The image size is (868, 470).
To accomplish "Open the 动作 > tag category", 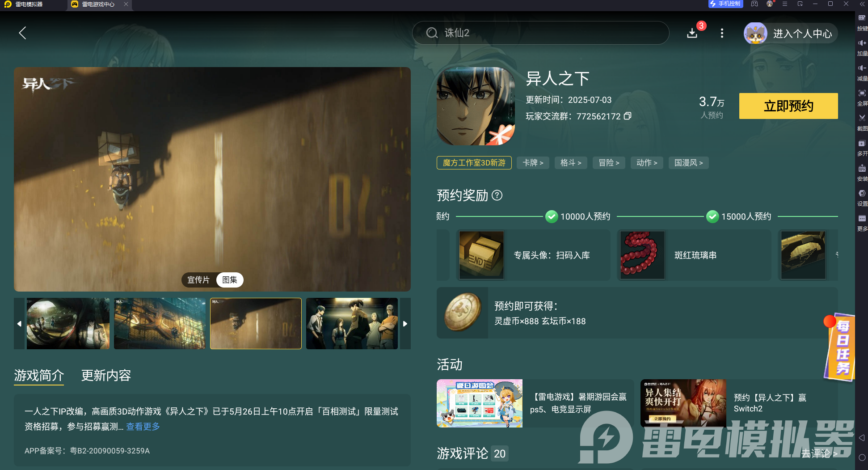I will 647,163.
